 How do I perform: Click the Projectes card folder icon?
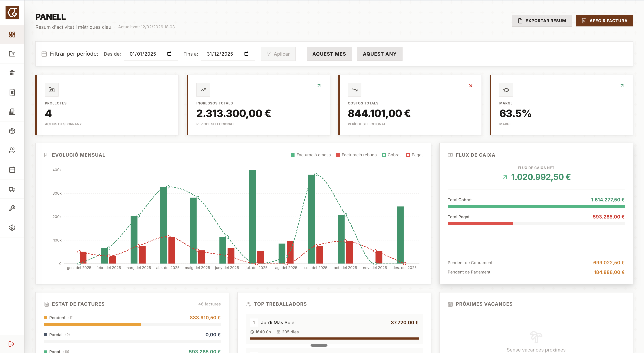[x=52, y=90]
